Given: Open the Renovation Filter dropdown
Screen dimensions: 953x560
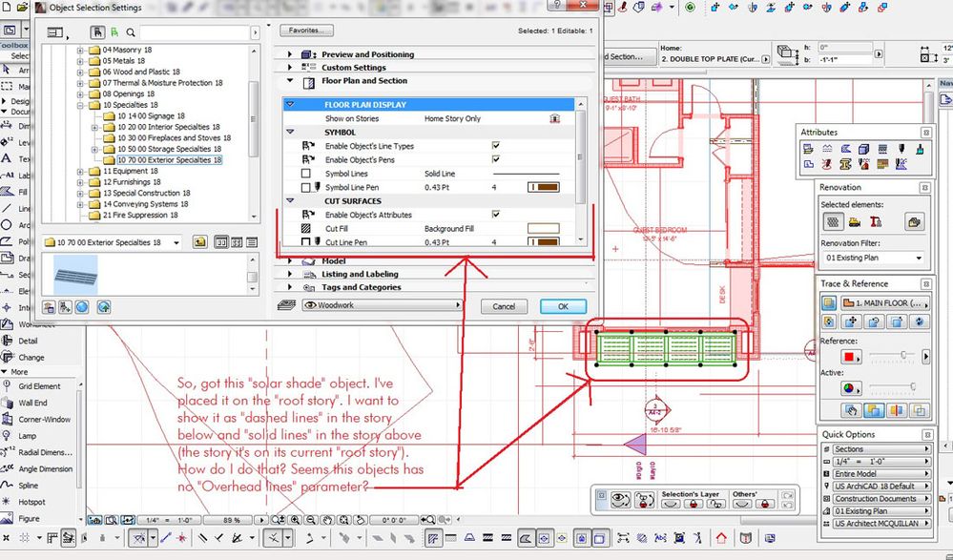Looking at the screenshot, I should [x=873, y=258].
